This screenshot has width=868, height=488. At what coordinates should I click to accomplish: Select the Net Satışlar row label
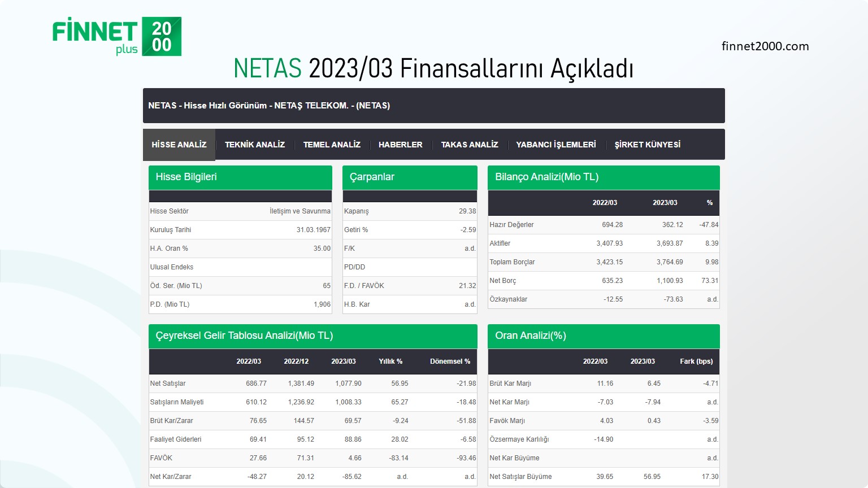168,384
